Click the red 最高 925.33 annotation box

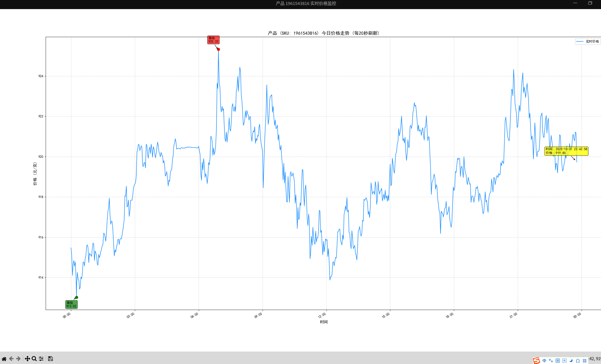[x=213, y=40]
